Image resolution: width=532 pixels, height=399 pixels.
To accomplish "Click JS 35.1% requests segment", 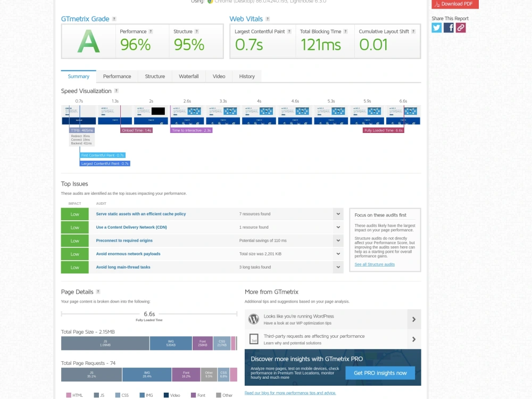I will [92, 375].
